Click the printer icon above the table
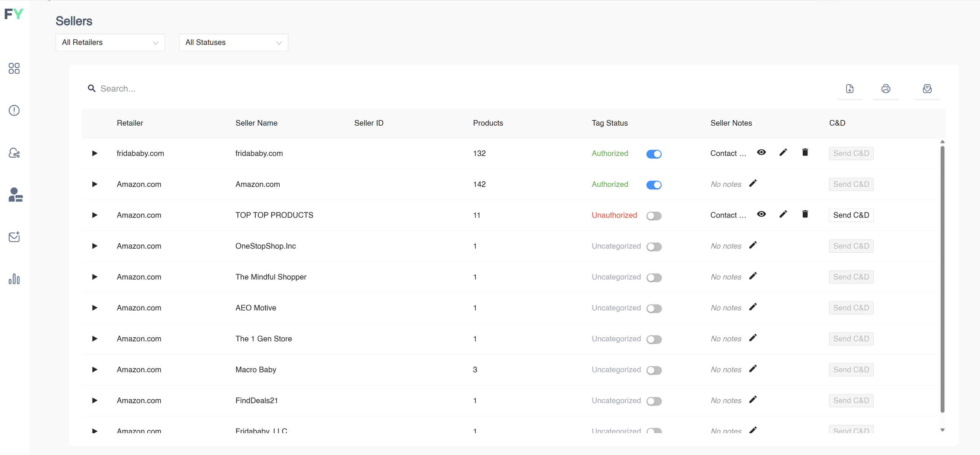Image resolution: width=980 pixels, height=455 pixels. click(886, 89)
